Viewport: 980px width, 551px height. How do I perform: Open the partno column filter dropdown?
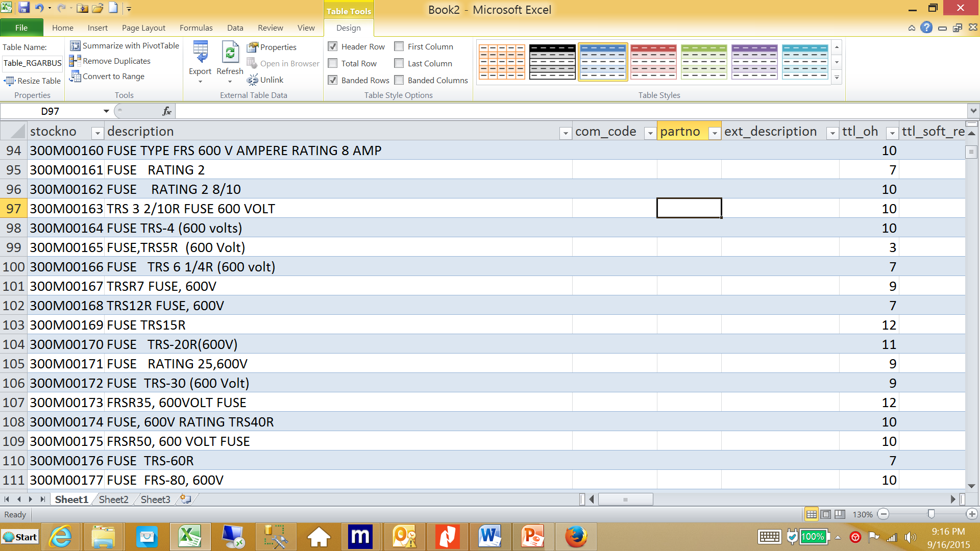tap(715, 133)
